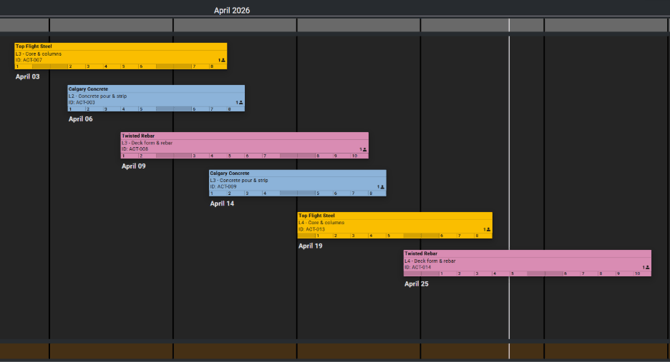The height and width of the screenshot is (362, 670).
Task: Select the Calgary Concrete L2 Concrete pour bar
Action: coord(156,98)
